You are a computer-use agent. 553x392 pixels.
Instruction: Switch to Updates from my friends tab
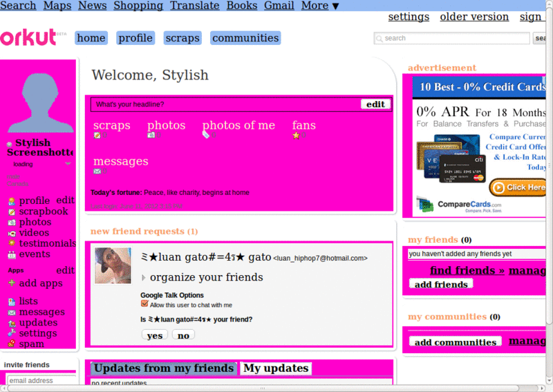pyautogui.click(x=164, y=368)
